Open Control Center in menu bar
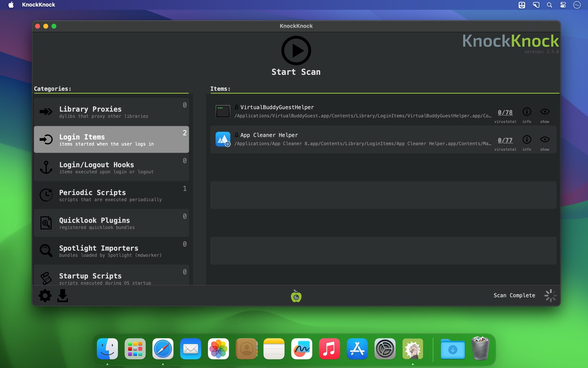The height and width of the screenshot is (368, 588). (x=563, y=5)
